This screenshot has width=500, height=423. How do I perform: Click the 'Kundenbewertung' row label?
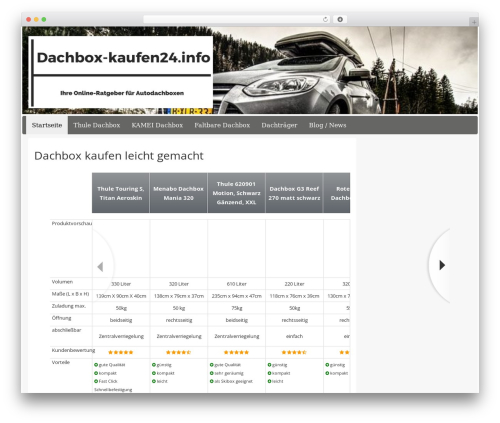[x=73, y=350]
